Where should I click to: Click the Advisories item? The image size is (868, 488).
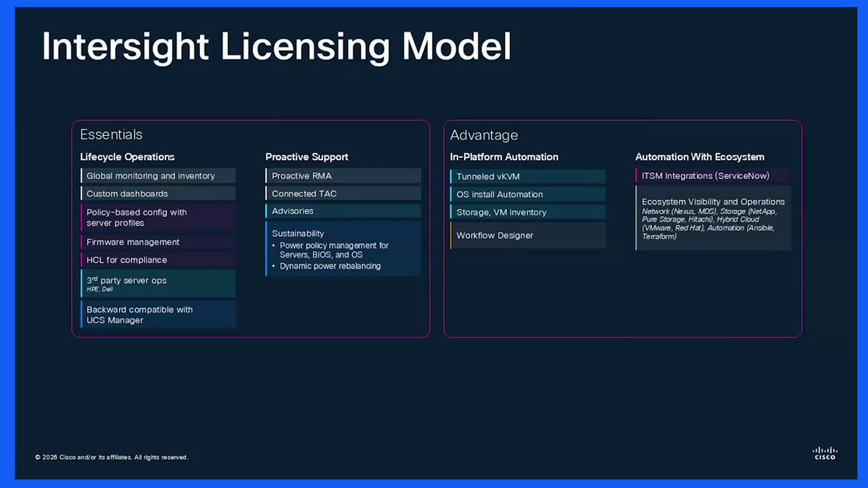click(x=343, y=211)
